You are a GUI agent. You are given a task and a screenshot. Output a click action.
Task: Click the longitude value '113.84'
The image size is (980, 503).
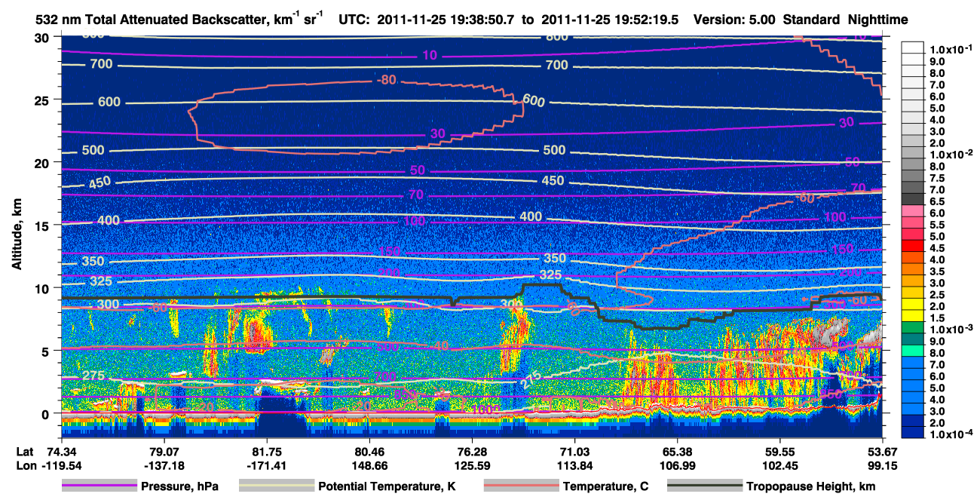pyautogui.click(x=574, y=465)
